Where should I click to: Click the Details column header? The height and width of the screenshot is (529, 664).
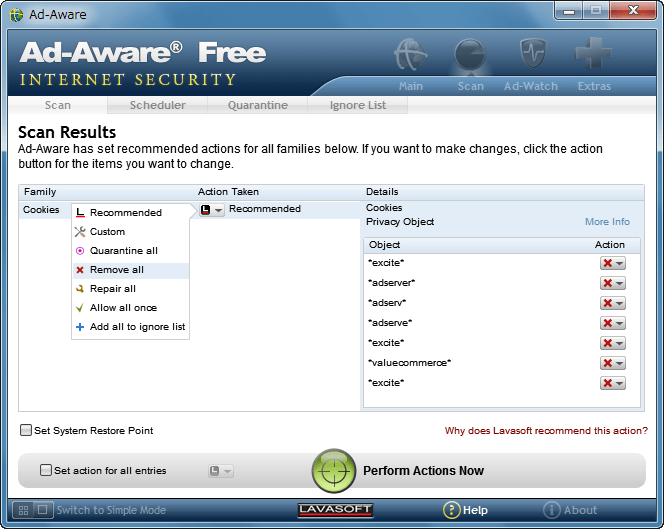382,192
